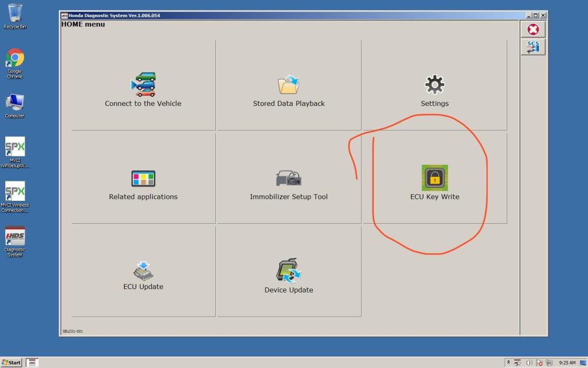Click the 9:25 AM taskbar clock

[x=567, y=363]
